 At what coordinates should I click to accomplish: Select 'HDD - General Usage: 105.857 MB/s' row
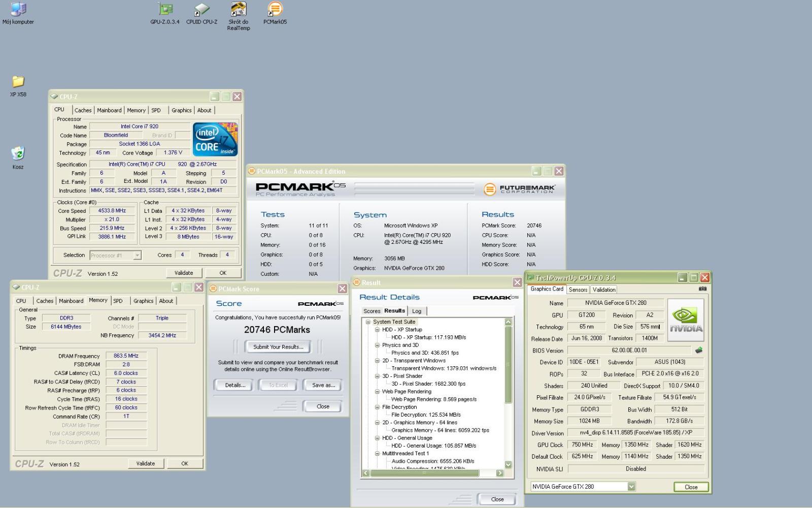click(434, 446)
